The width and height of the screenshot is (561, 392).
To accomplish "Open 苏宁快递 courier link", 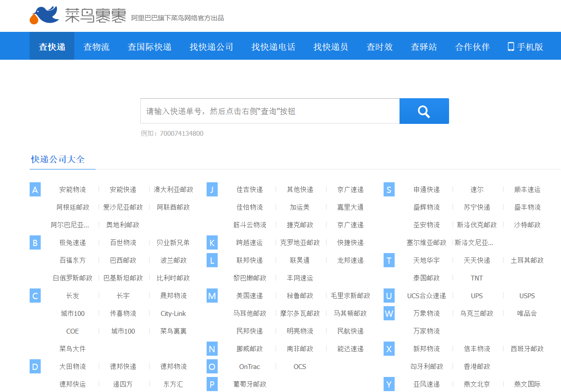I will [x=477, y=207].
